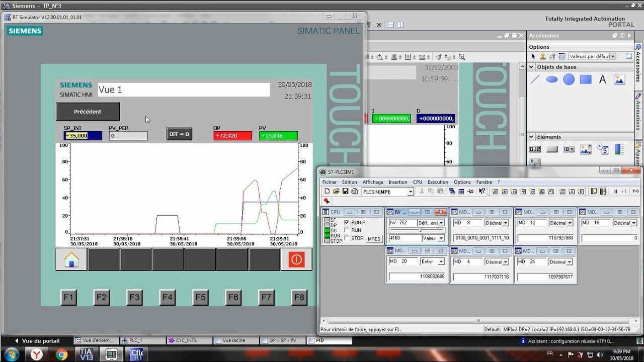This screenshot has height=362, width=644.
Task: Click the PV_PER input field
Action: tap(128, 136)
